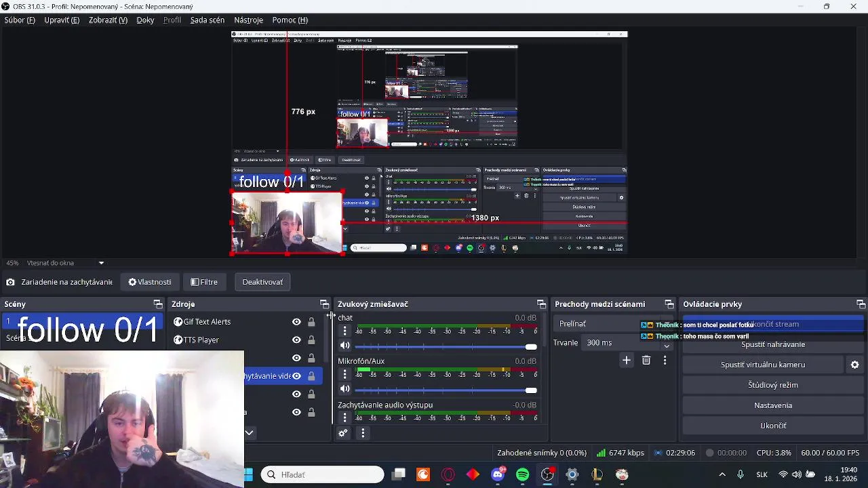Click the 6747 kbps status indicator
This screenshot has height=488, width=868.
(620, 453)
